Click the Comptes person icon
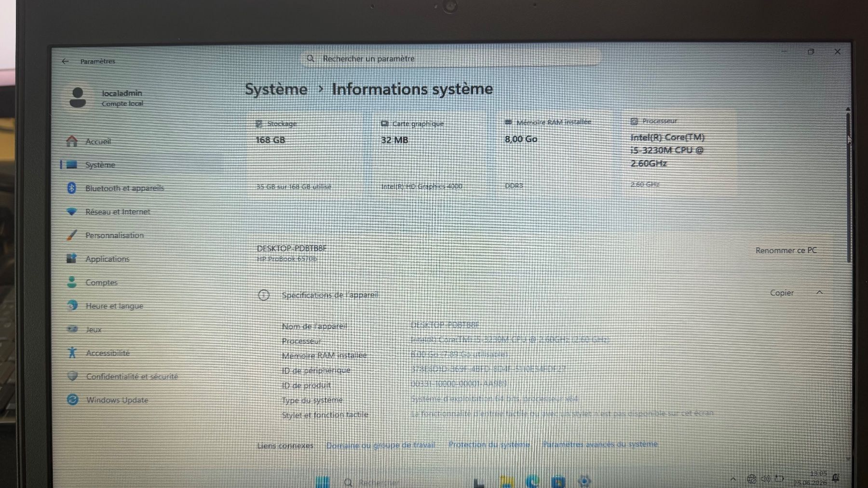The width and height of the screenshot is (868, 488). click(72, 282)
